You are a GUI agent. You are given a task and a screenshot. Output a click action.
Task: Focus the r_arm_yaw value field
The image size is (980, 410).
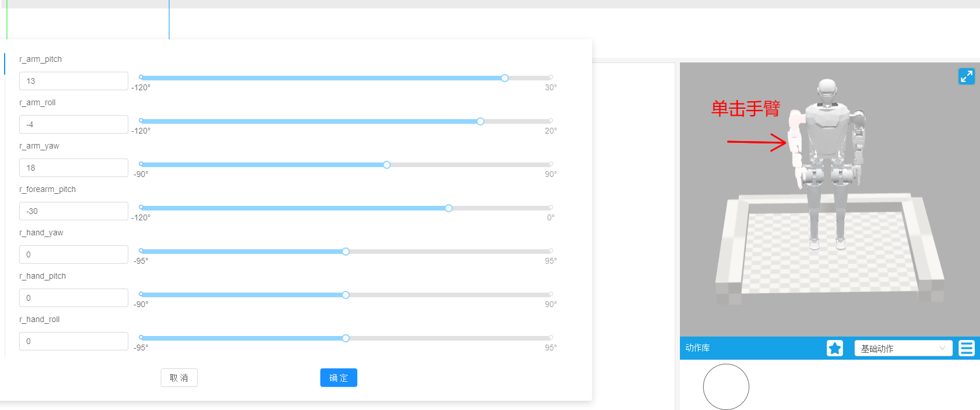(73, 168)
